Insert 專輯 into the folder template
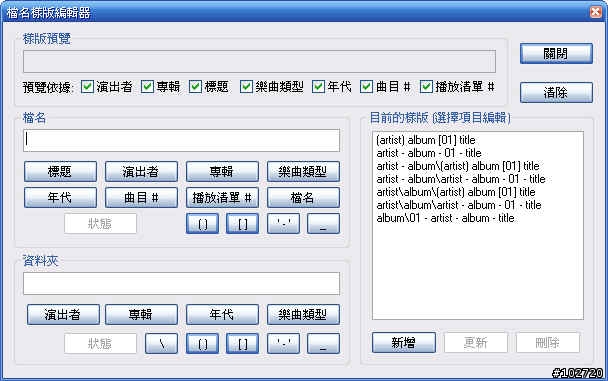The image size is (608, 381). coord(141,314)
